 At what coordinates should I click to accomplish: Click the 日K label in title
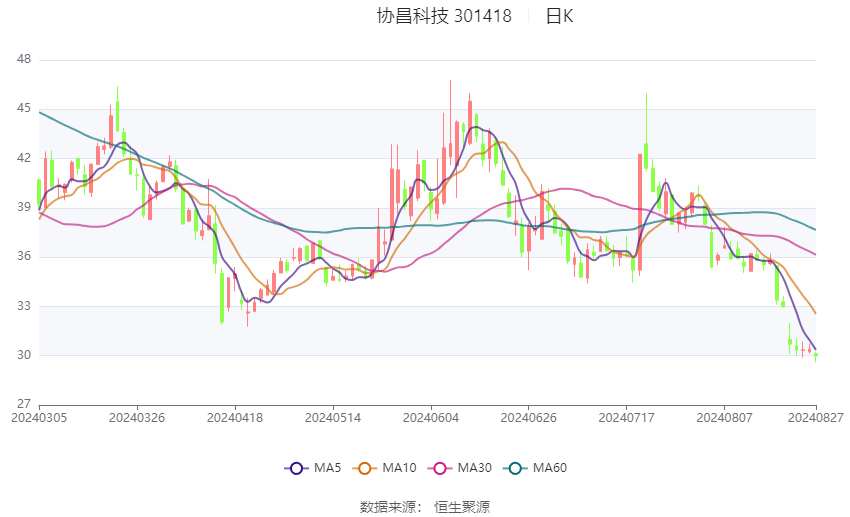click(559, 16)
